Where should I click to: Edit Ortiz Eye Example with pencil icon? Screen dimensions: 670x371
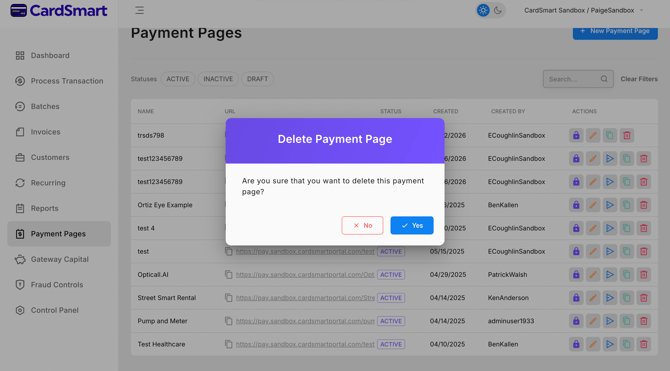point(593,205)
